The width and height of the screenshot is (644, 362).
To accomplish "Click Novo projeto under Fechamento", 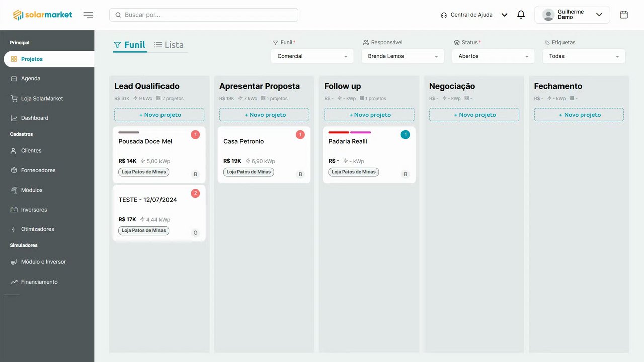I will point(579,115).
